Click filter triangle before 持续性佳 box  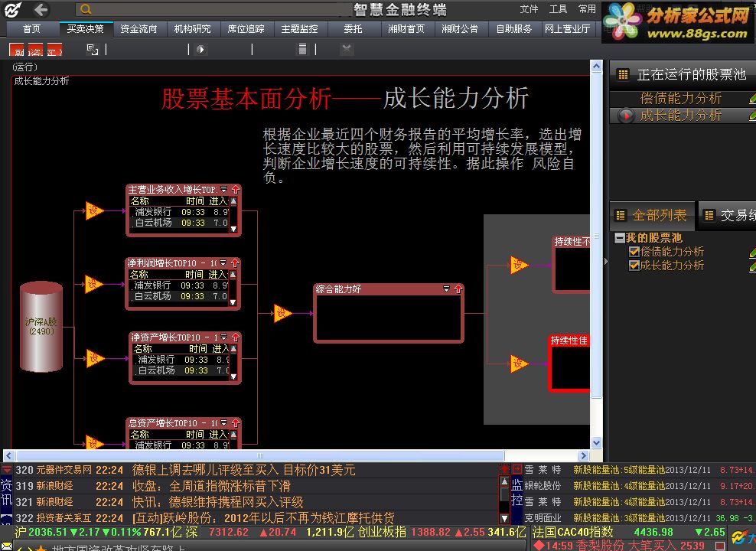(520, 364)
